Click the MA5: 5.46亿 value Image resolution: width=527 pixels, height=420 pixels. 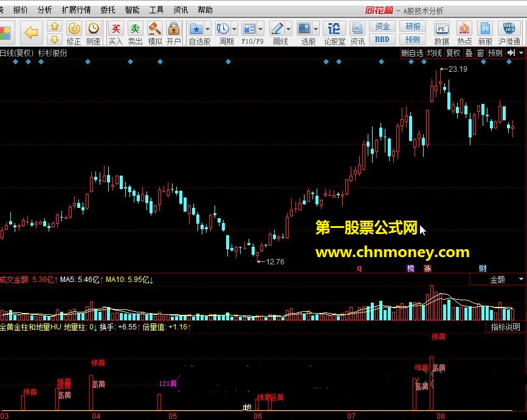(80, 280)
